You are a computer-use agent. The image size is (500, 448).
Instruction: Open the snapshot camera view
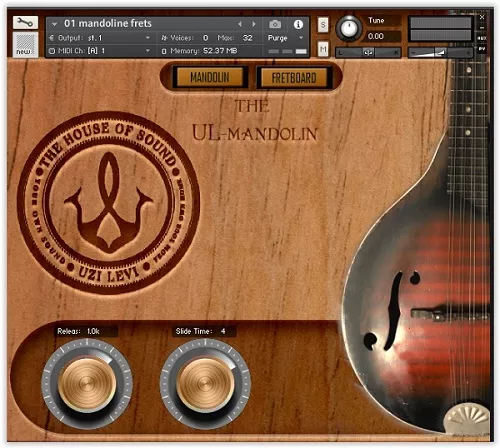pos(275,24)
